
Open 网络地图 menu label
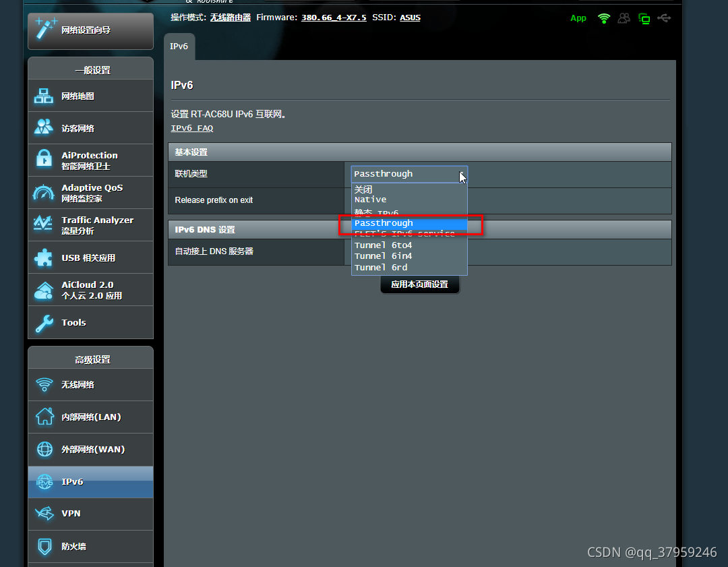click(78, 96)
